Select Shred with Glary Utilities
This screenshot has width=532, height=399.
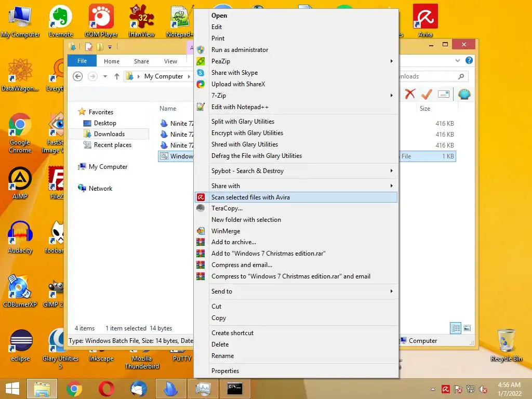pos(296,144)
